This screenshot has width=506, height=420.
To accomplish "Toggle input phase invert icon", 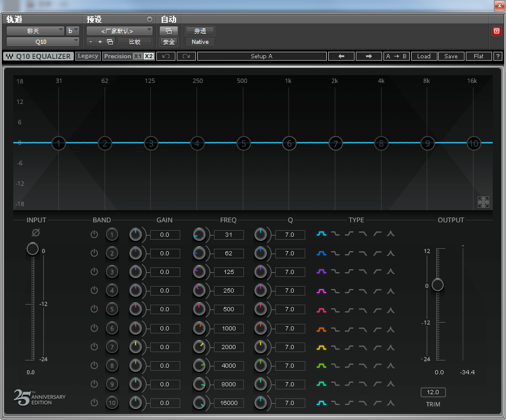I will click(x=36, y=233).
